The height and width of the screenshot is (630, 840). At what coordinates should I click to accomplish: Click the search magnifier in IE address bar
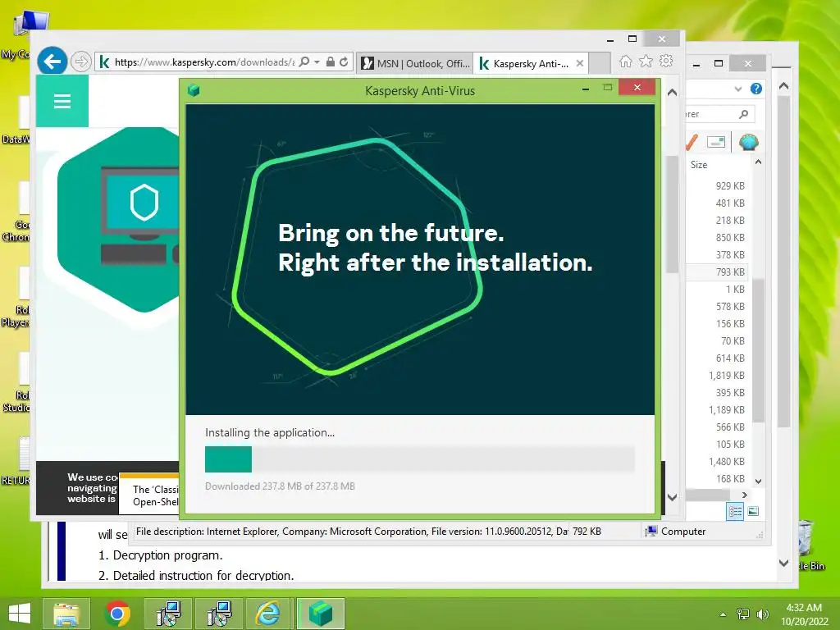[x=304, y=62]
